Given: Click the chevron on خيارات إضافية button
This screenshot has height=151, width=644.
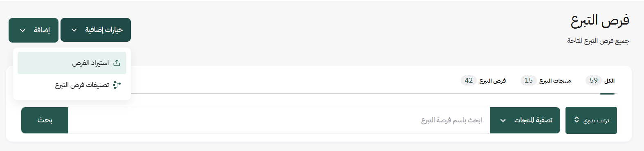Looking at the screenshot, I should point(74,30).
